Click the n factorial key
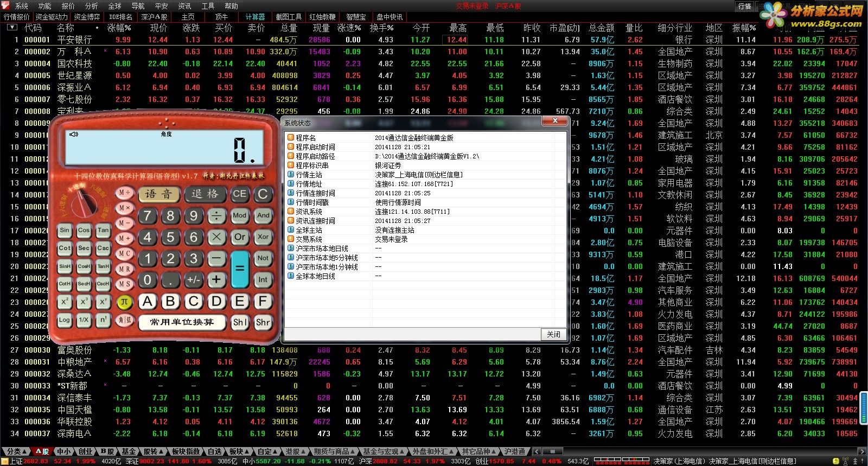This screenshot has height=466, width=868. coord(103,320)
